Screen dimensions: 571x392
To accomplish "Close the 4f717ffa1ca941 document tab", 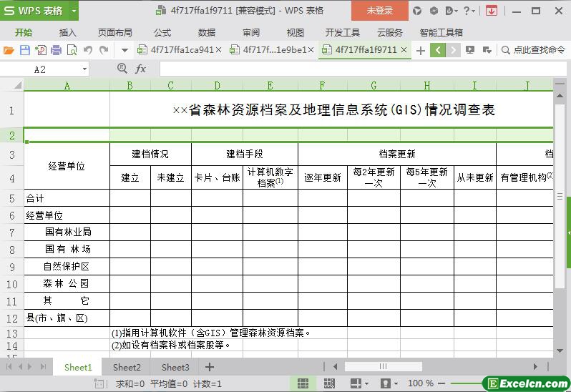I will click(x=218, y=50).
